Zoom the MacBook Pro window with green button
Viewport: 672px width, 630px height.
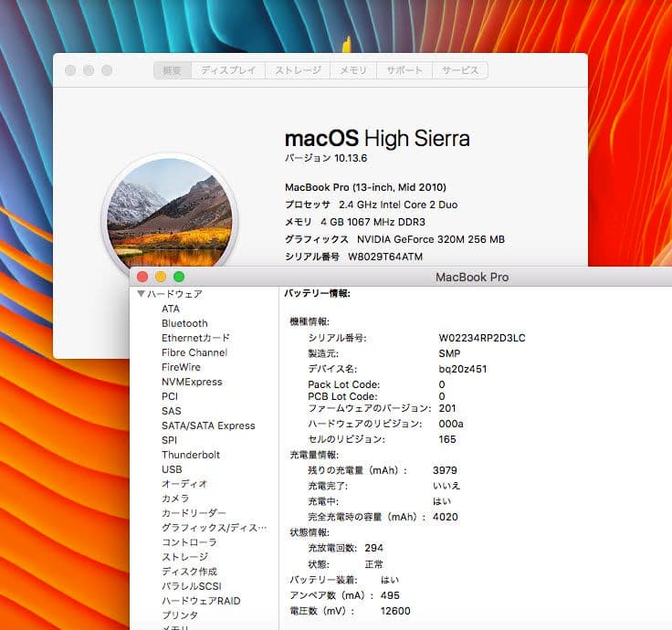coord(179,277)
